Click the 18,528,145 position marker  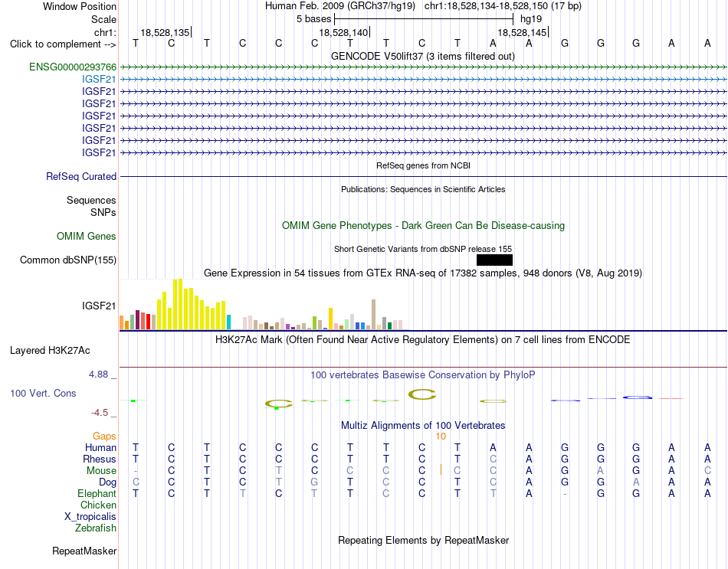(x=523, y=32)
